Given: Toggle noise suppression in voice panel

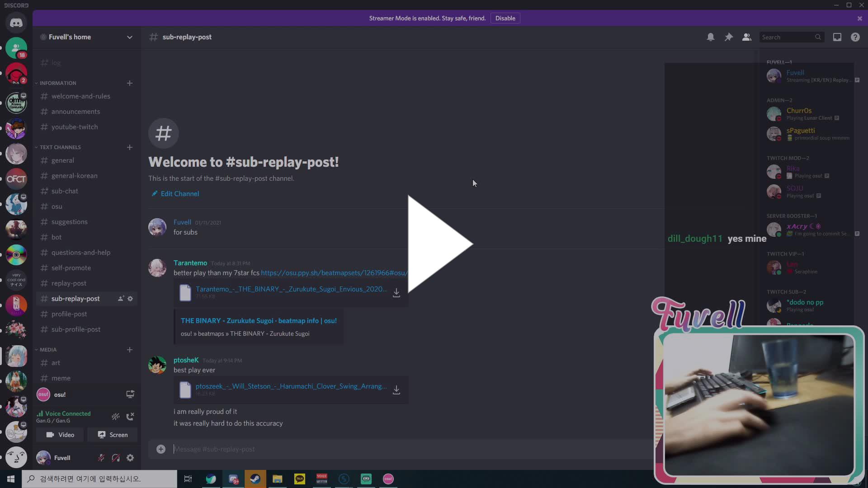Looking at the screenshot, I should 116,417.
